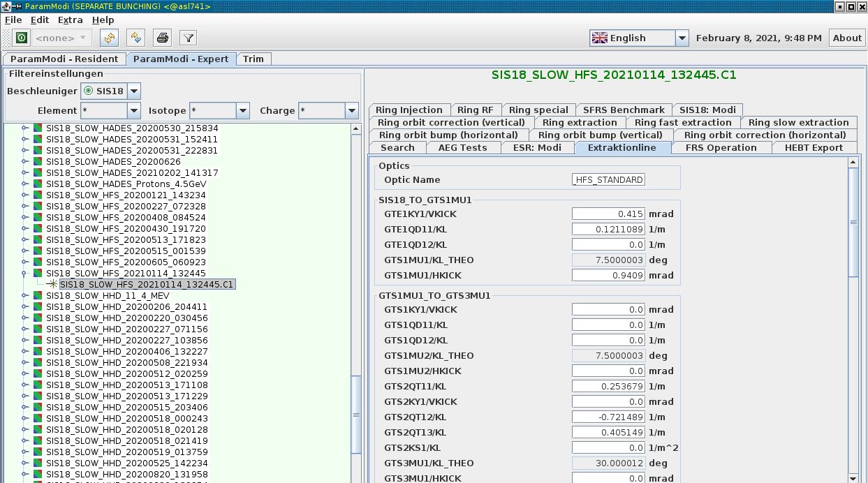Click the funnel filter icon

pyautogui.click(x=188, y=38)
